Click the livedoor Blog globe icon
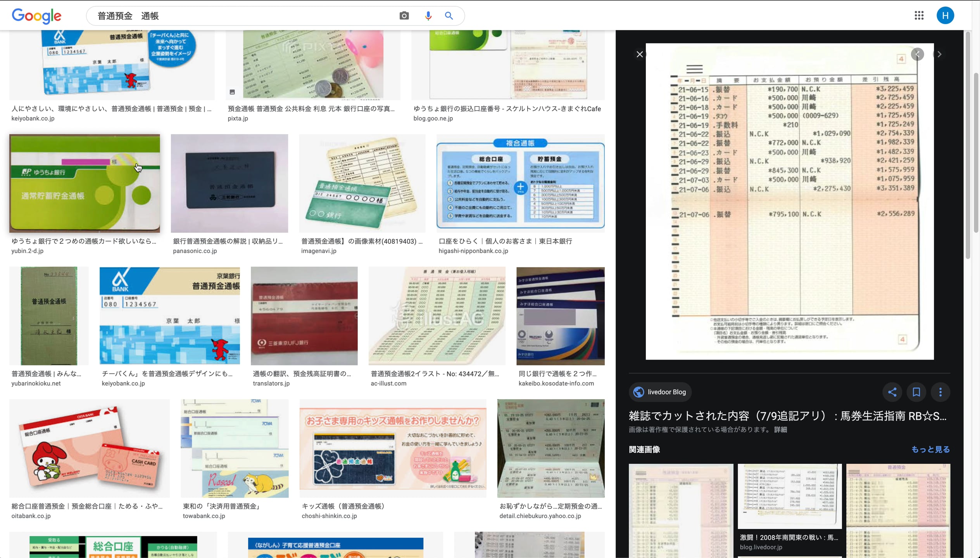The image size is (980, 558). click(638, 392)
